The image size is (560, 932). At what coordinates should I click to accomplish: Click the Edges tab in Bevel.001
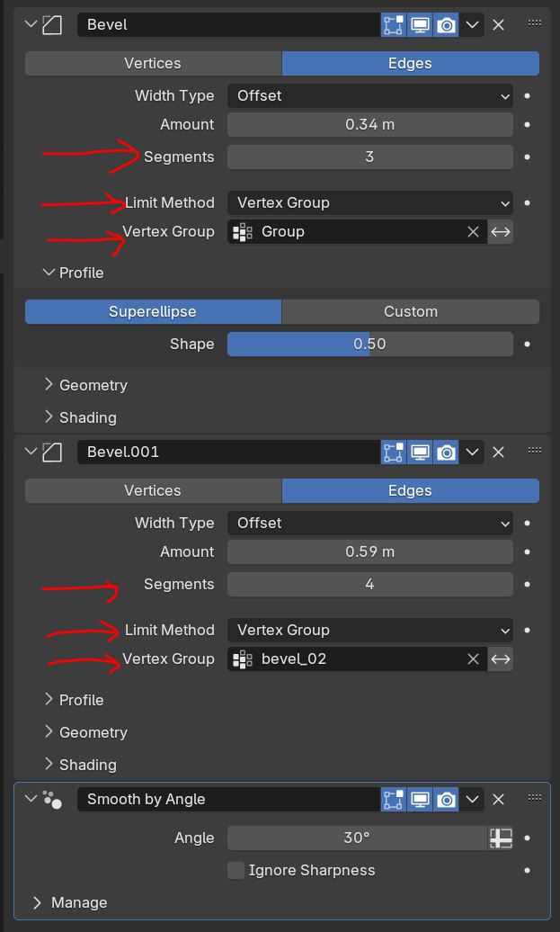[x=410, y=490]
